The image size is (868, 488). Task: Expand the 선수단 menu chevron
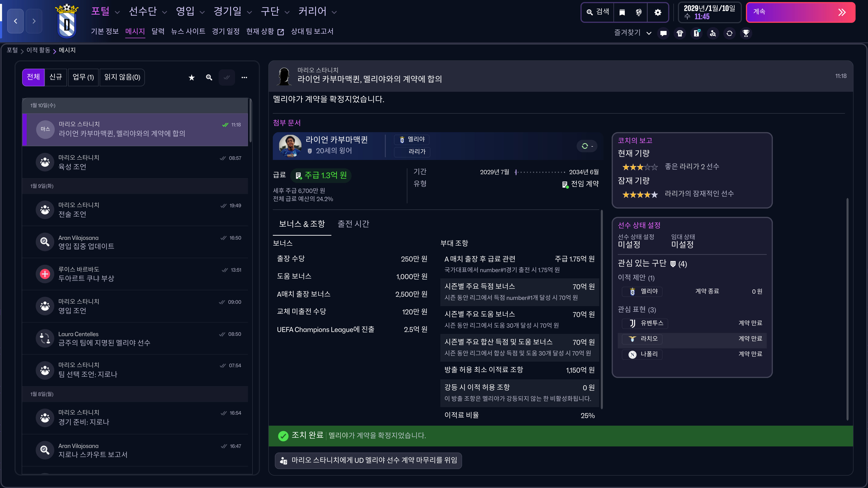[164, 12]
